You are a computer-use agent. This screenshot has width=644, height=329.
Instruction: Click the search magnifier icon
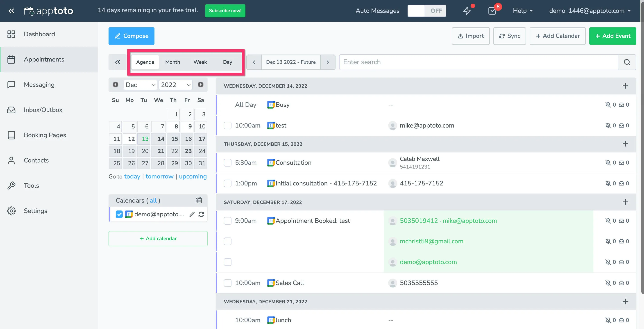click(x=627, y=62)
